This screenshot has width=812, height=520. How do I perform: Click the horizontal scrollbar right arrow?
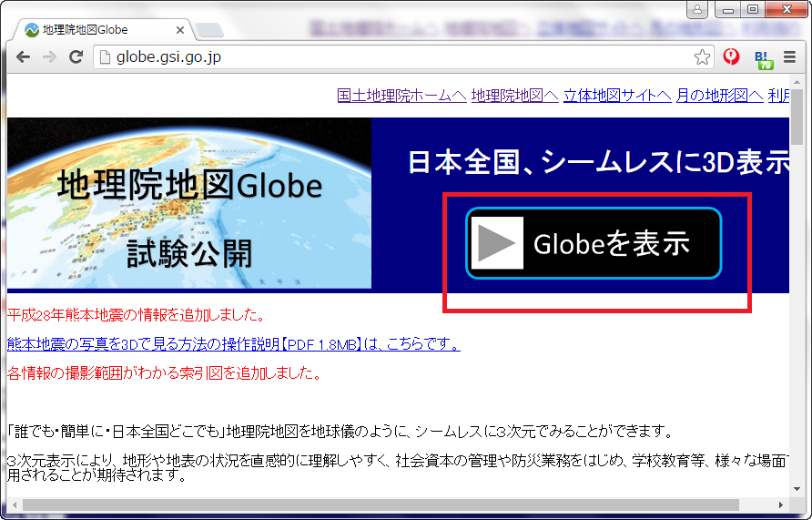[x=781, y=505]
